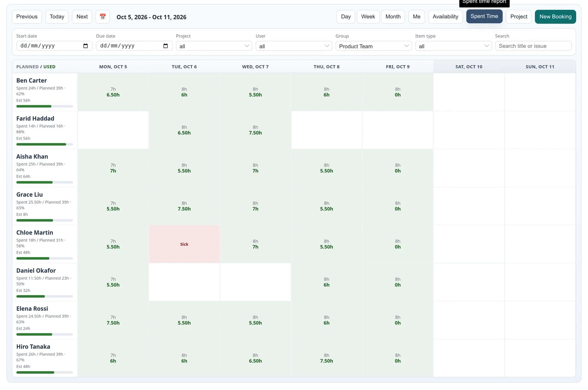Viewport: 588px width, 390px height.
Task: Open Hiro Tanaka's Thursday 7.50h cell
Action: (x=326, y=358)
